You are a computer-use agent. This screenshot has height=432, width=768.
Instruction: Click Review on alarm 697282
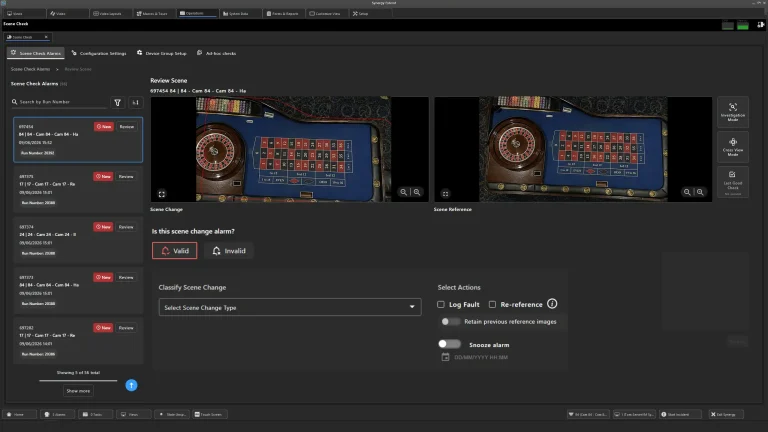click(126, 328)
